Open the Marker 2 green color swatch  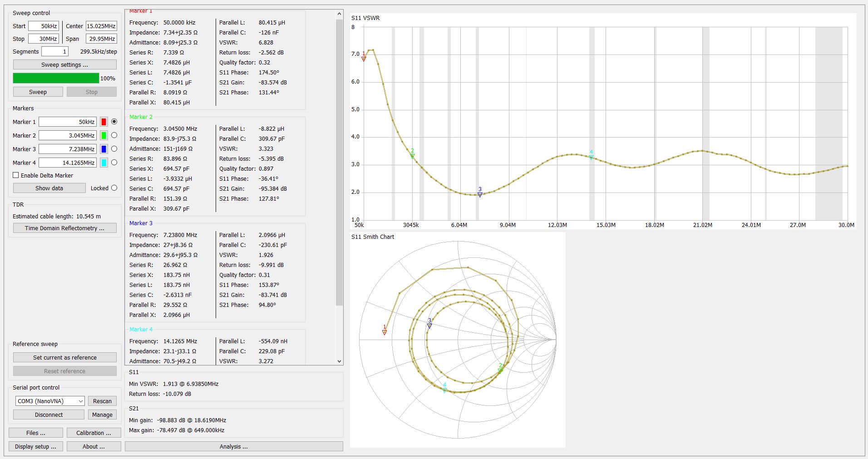(104, 135)
